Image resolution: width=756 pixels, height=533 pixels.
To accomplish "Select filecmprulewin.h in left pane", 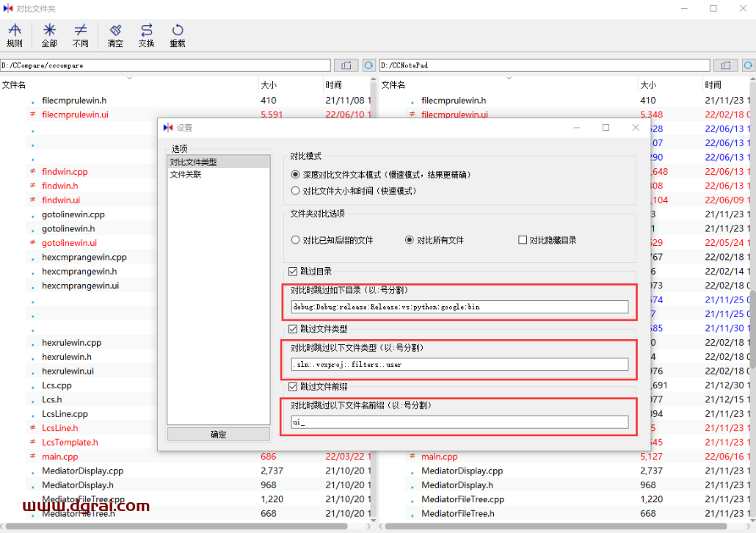I will 74,101.
